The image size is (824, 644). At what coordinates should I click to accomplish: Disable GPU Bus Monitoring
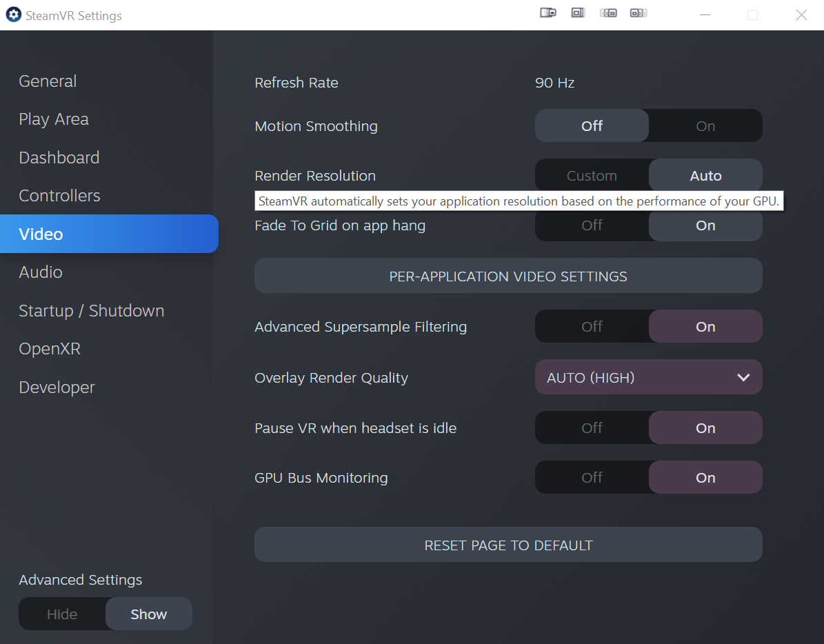(x=592, y=478)
